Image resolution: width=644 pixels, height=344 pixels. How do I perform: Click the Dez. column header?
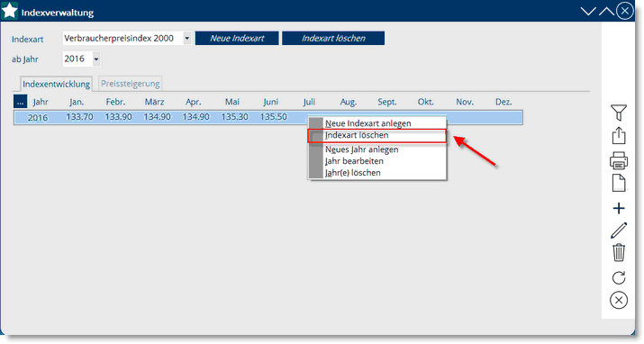click(503, 102)
